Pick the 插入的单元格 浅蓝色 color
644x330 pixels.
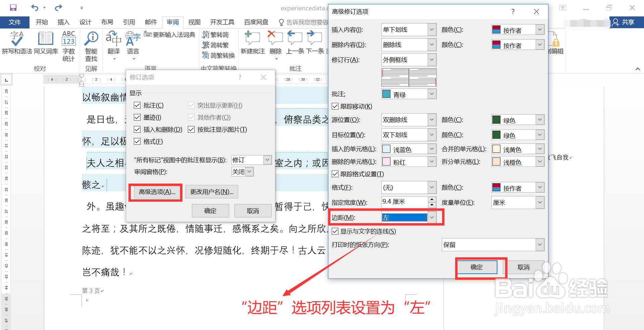point(409,149)
